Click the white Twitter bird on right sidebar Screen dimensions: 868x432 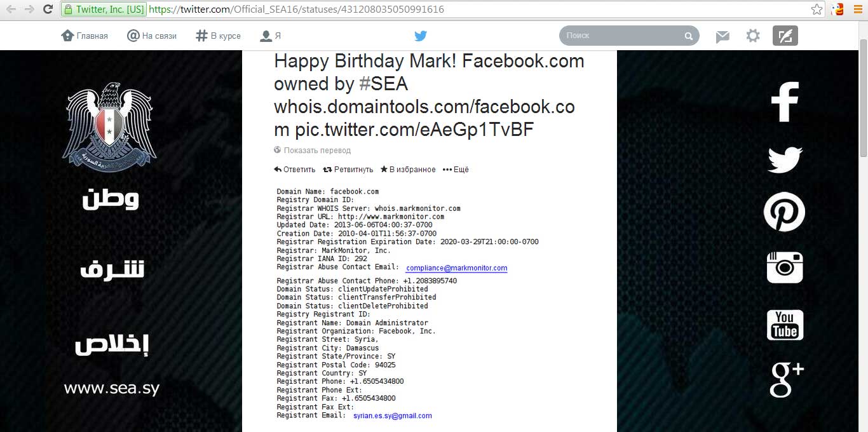coord(785,159)
